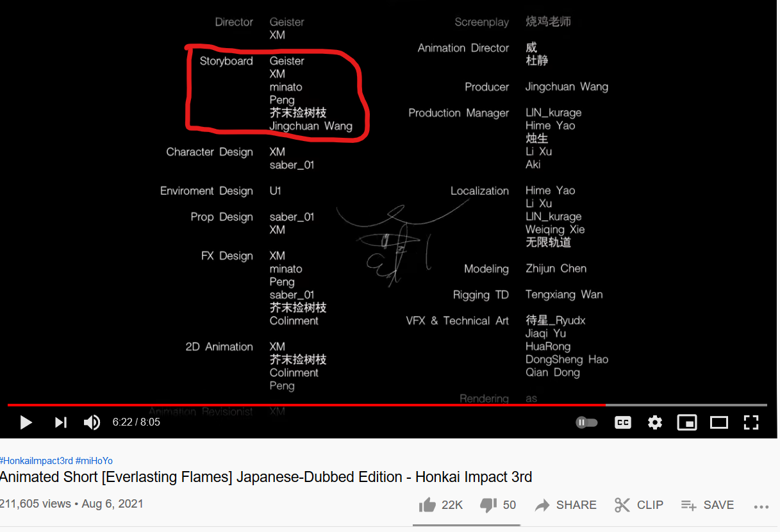780x532 pixels.
Task: Click the unplayed grey portion of timeline
Action: coord(686,405)
